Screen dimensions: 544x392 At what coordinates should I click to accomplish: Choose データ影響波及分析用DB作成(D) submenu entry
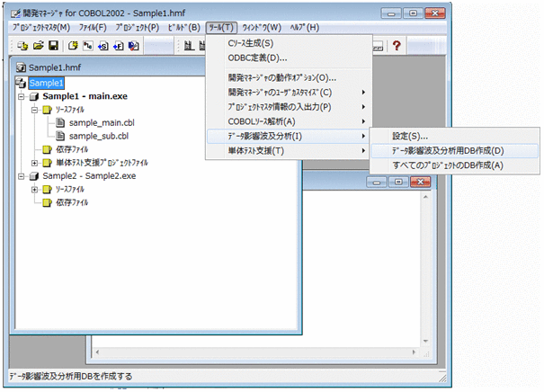(455, 150)
